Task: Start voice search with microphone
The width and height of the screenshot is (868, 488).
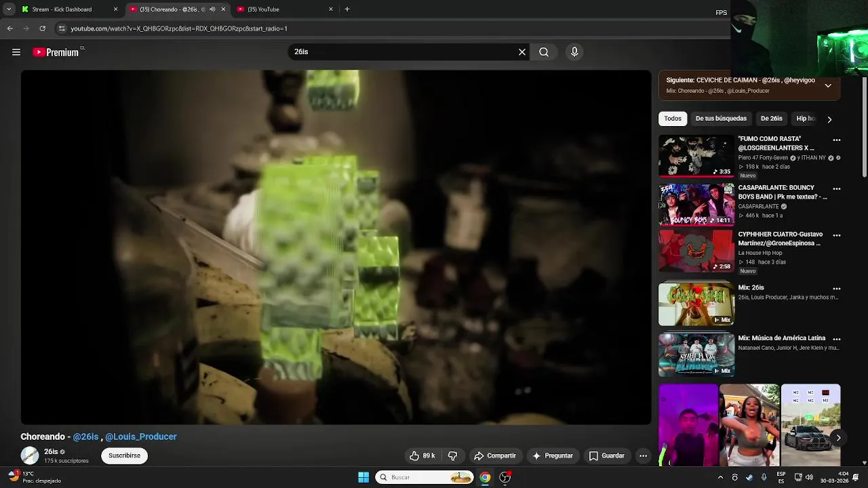Action: pos(574,52)
